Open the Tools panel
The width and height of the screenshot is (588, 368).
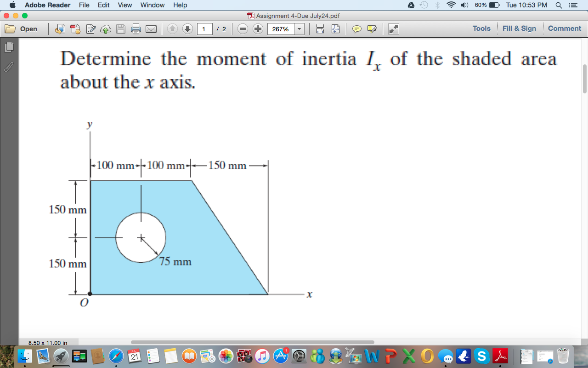(481, 29)
